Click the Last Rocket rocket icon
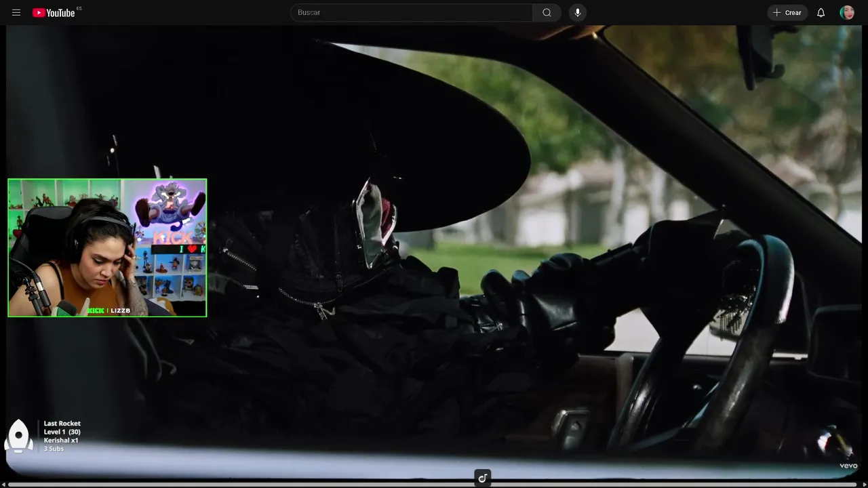This screenshot has height=488, width=868. click(19, 436)
